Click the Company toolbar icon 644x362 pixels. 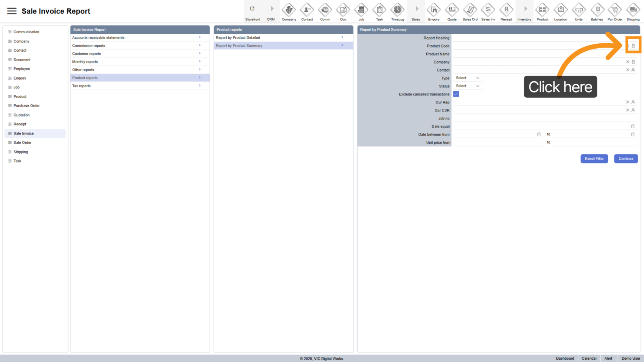(289, 10)
